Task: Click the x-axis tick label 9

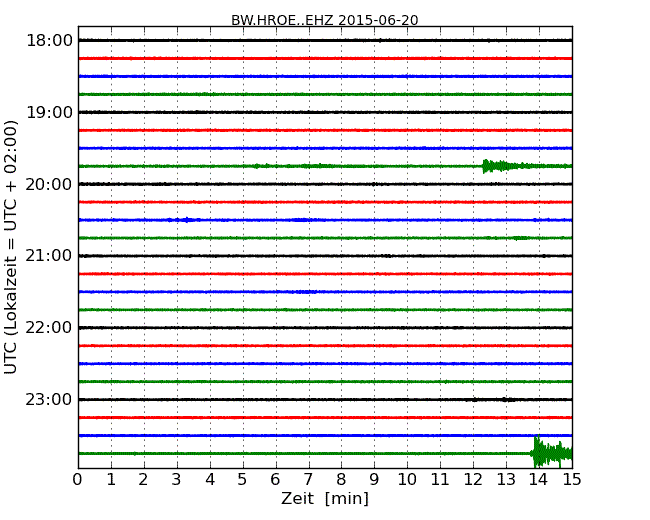Action: coord(374,480)
